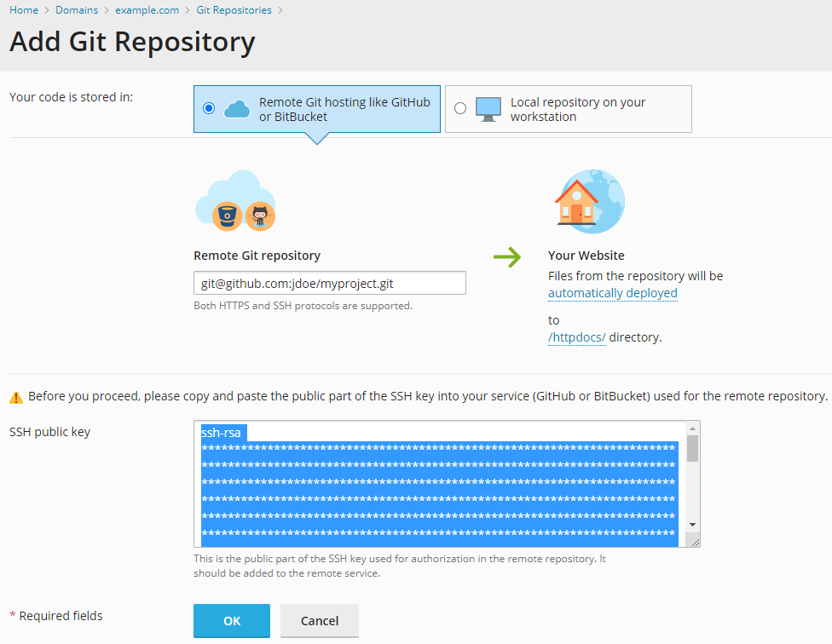Viewport: 832px width, 644px height.
Task: Go to Home in the breadcrumb
Action: pos(24,10)
